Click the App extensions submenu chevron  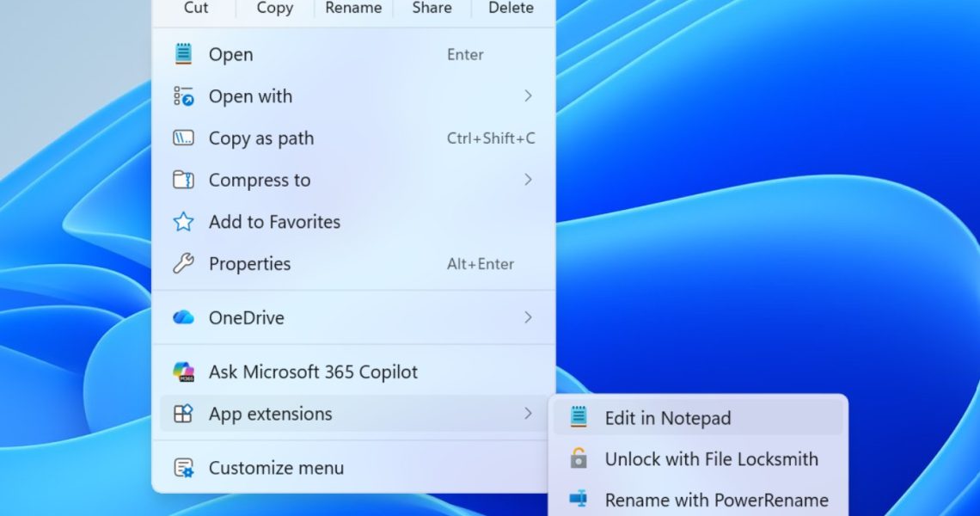[528, 414]
